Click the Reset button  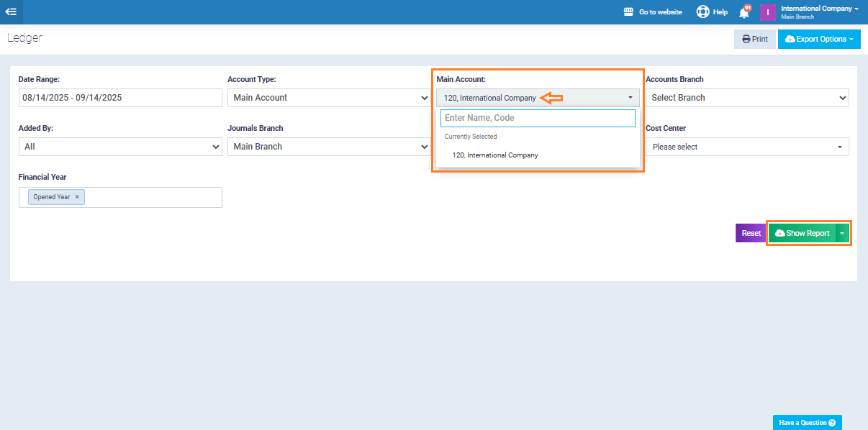(x=751, y=233)
